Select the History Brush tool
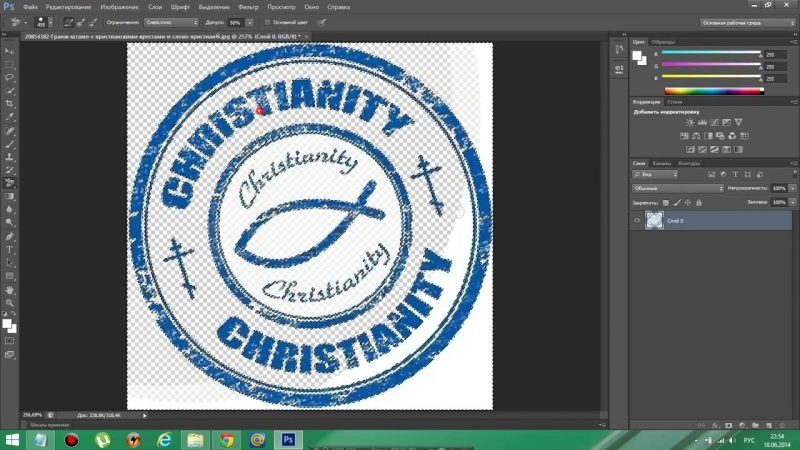Viewport: 800px width, 450px height. (x=10, y=170)
